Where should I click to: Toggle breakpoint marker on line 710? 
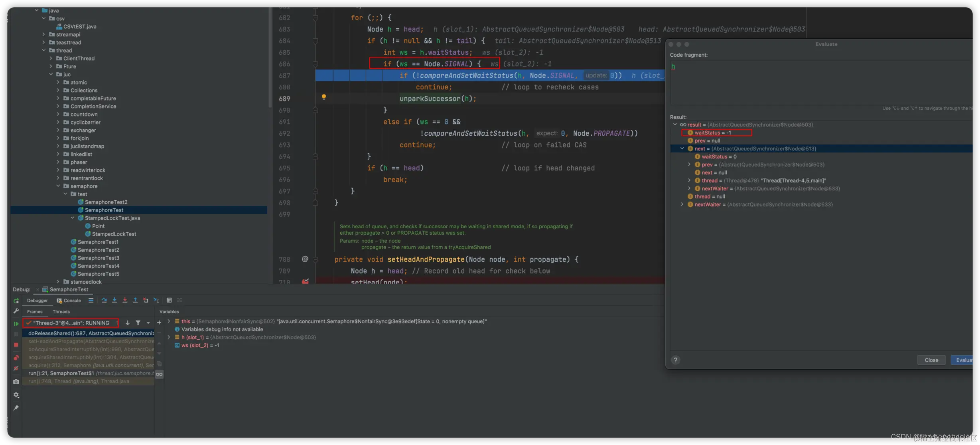pyautogui.click(x=305, y=281)
